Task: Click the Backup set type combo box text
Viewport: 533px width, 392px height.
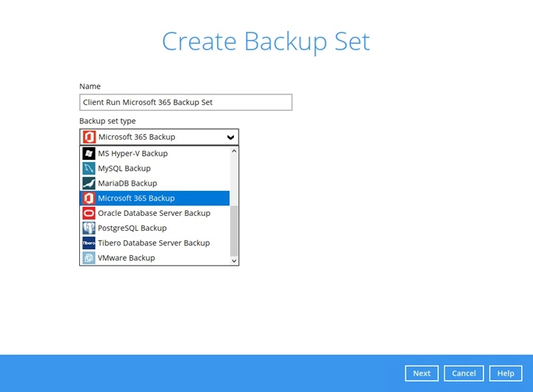Action: pos(137,137)
